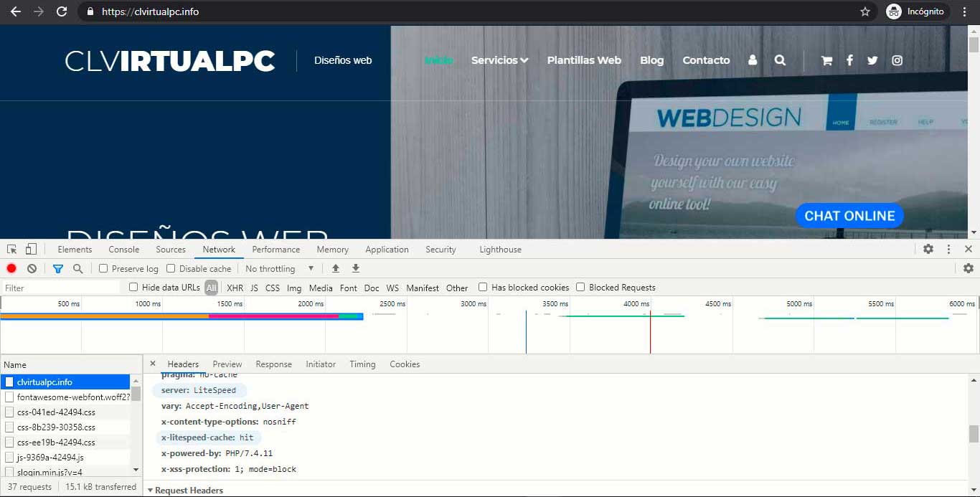The height and width of the screenshot is (497, 980).
Task: Open the shopping cart icon on website
Action: [x=826, y=61]
